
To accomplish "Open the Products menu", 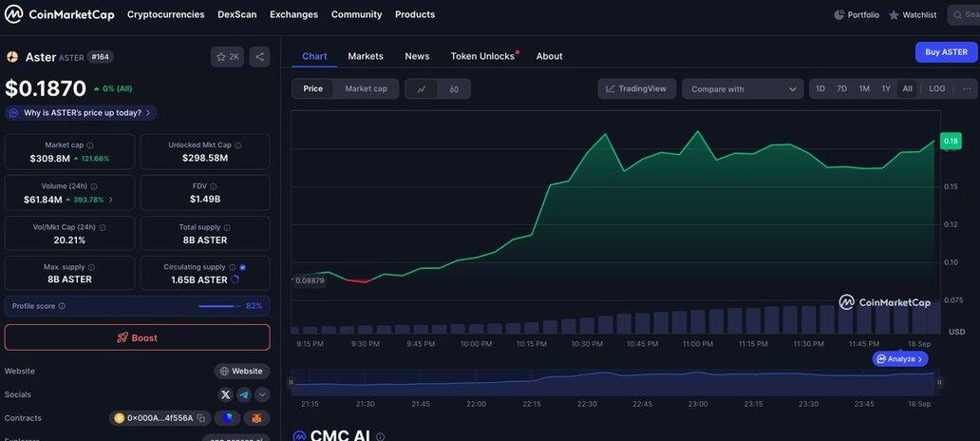I will [415, 14].
